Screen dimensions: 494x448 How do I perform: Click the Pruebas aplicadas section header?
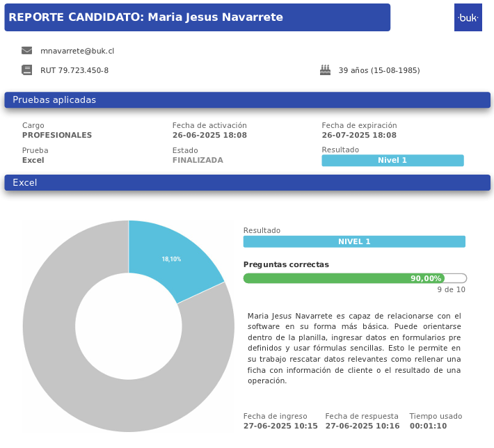coord(247,100)
